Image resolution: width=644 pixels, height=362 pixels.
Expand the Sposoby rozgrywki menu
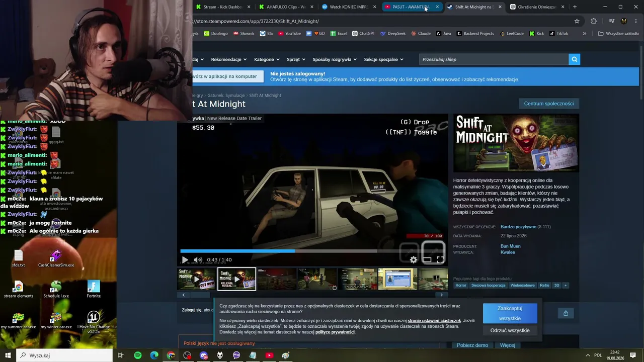pyautogui.click(x=335, y=59)
